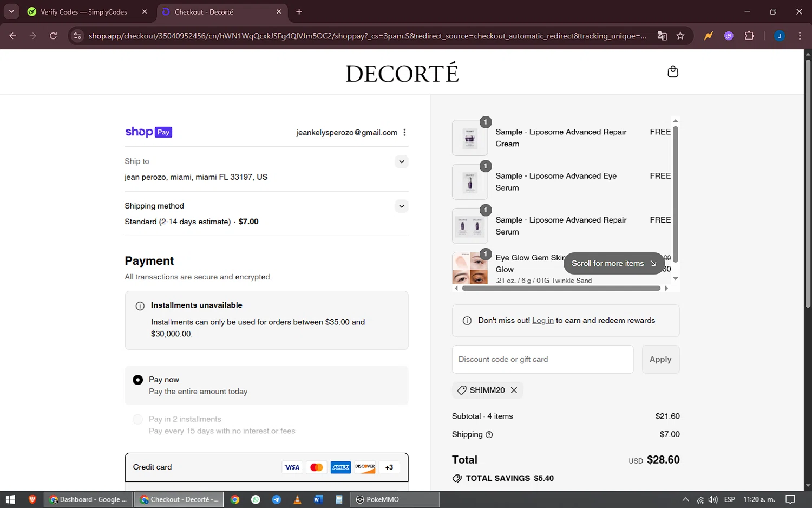Open a new browser tab
This screenshot has height=508, width=812.
coord(299,11)
